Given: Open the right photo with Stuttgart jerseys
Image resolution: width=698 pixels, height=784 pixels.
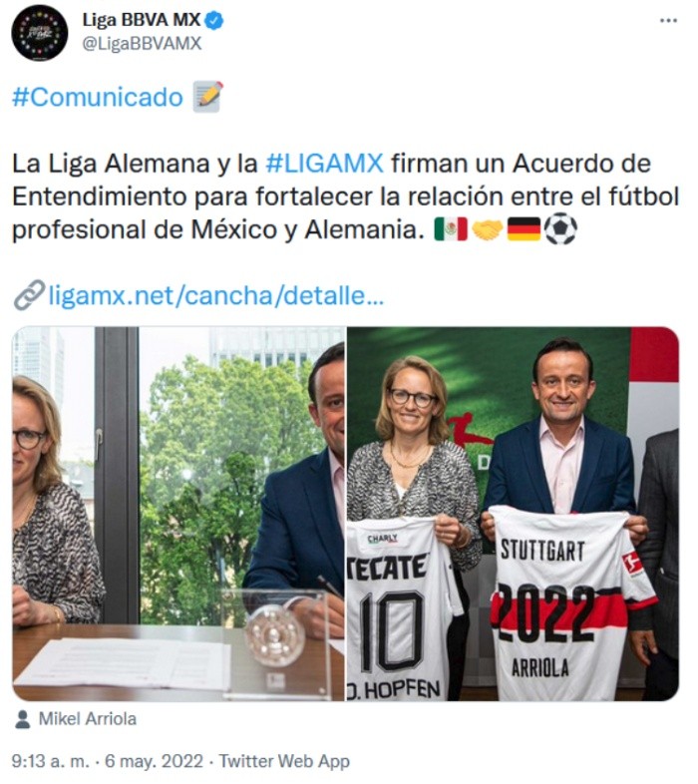Looking at the screenshot, I should click(513, 514).
